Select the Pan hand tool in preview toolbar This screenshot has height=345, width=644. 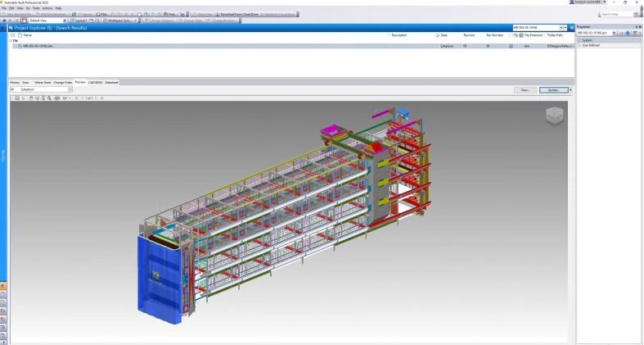point(31,98)
